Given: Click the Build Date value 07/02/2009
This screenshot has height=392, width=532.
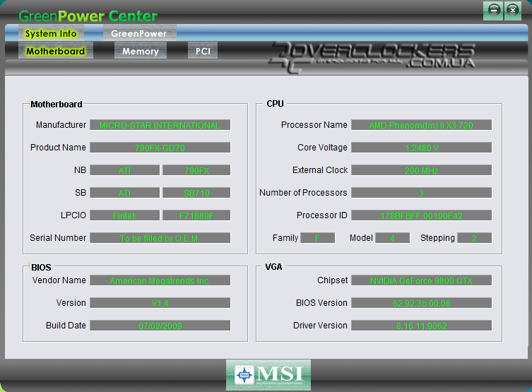Looking at the screenshot, I should pyautogui.click(x=160, y=326).
